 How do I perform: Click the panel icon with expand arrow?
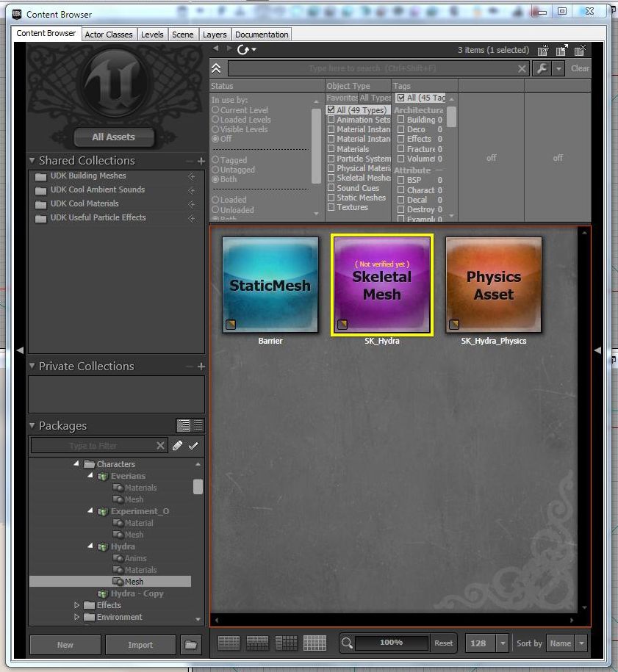562,50
